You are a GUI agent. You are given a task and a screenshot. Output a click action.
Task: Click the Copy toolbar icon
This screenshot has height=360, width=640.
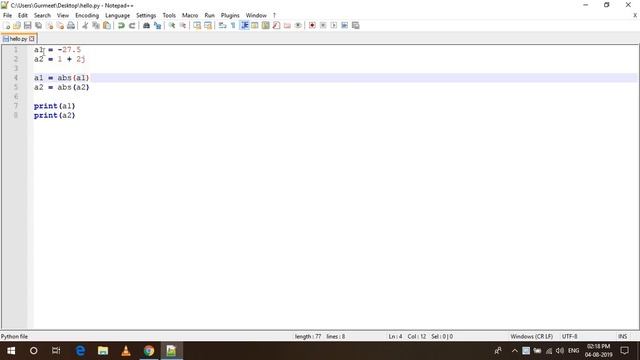click(96, 25)
